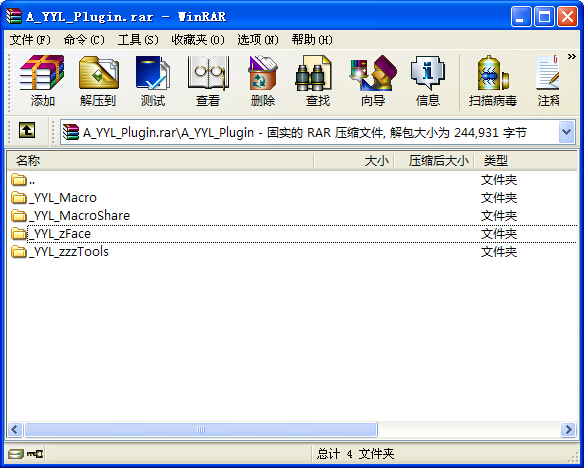Image resolution: width=584 pixels, height=468 pixels.
Task: Click the Comment (注释) toolbar icon
Action: pos(548,80)
